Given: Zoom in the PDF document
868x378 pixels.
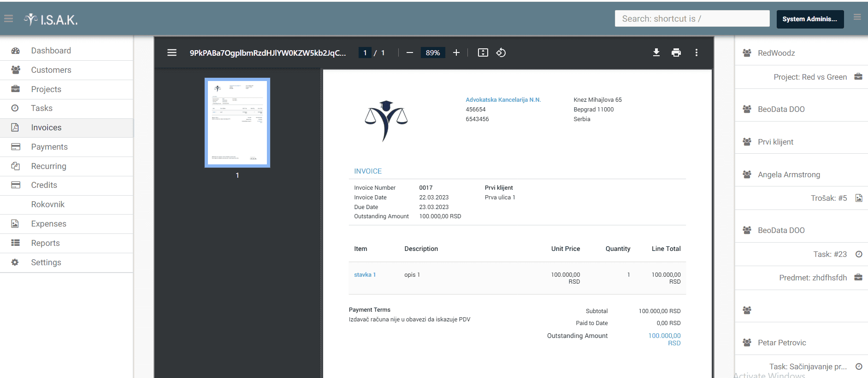Looking at the screenshot, I should coord(456,53).
